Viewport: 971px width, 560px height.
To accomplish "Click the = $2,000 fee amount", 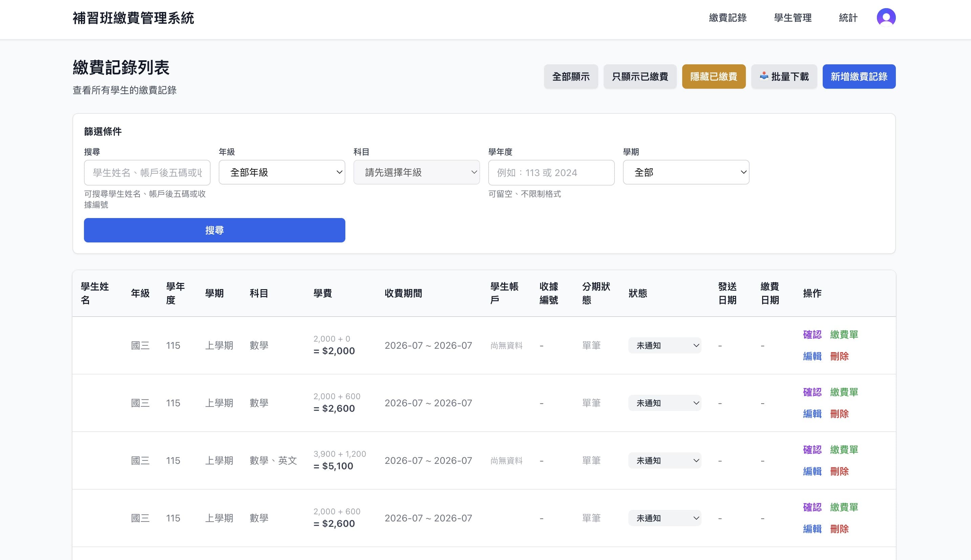I will [x=334, y=351].
